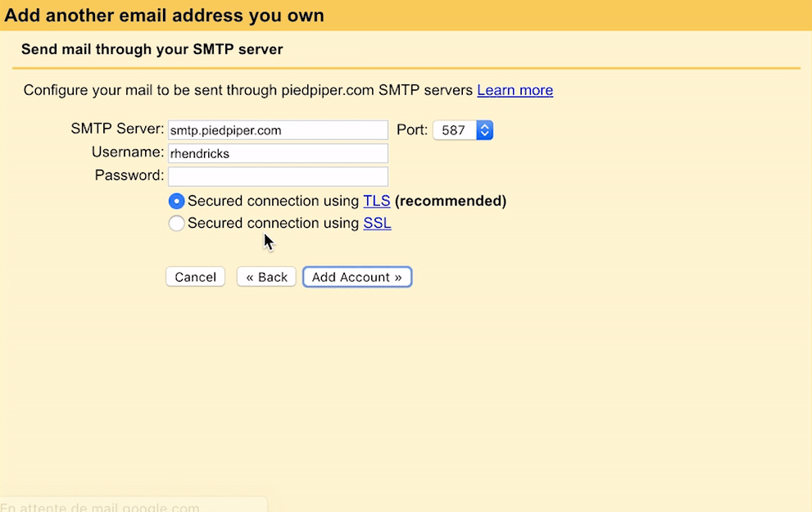Open the SSL hyperlink
This screenshot has width=812, height=512.
point(377,224)
